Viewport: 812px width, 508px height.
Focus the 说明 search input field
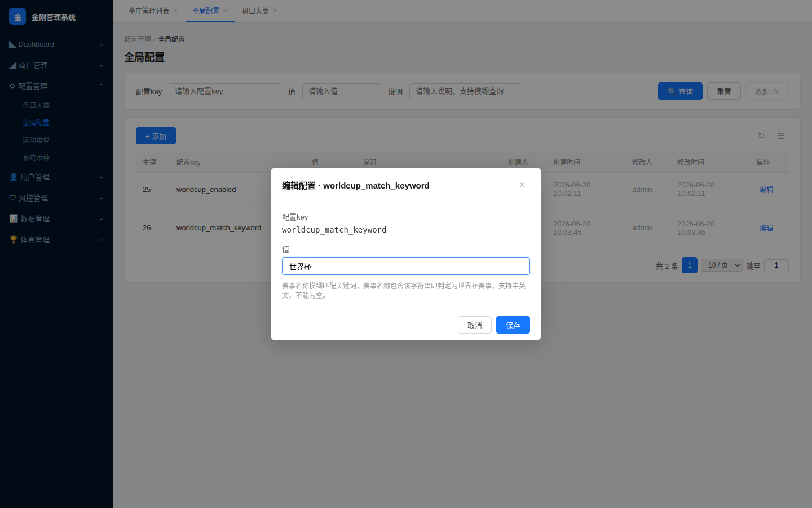[x=466, y=91]
